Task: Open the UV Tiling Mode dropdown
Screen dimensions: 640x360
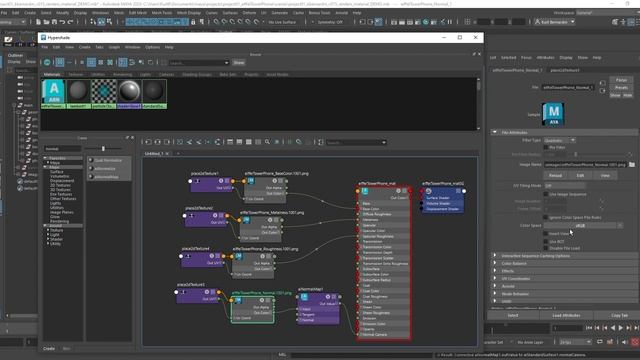Action: (564, 185)
